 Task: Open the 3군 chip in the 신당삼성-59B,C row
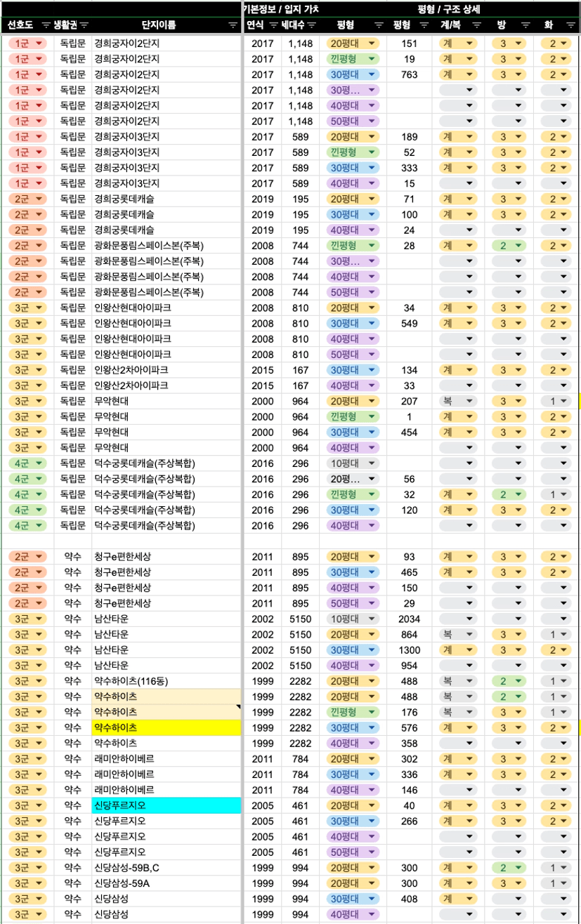pos(27,868)
